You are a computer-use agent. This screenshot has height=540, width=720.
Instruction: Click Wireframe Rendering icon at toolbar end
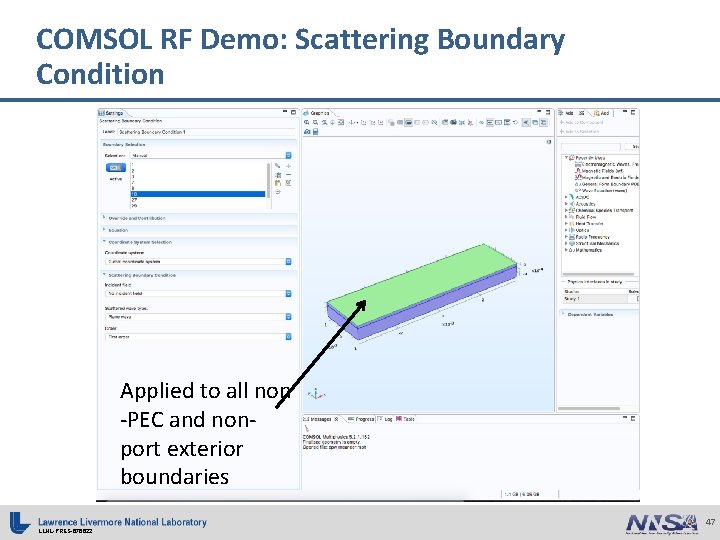544,123
